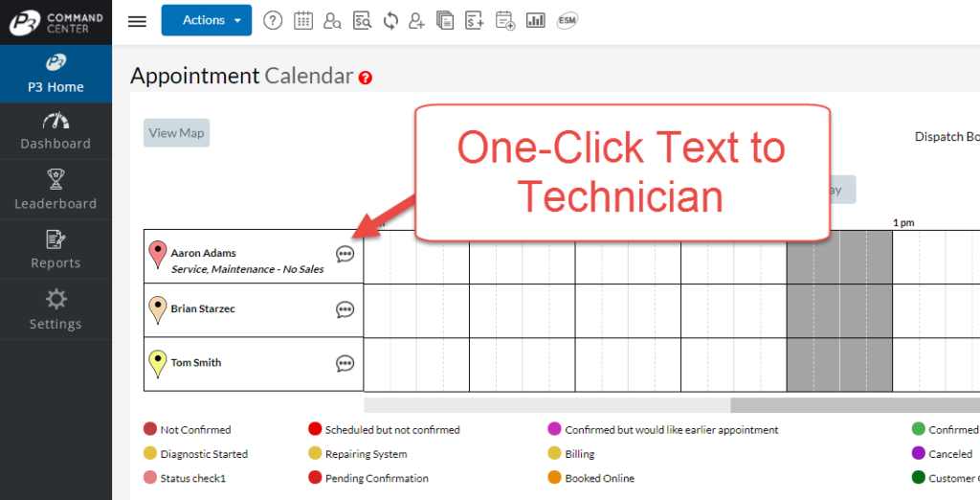Click Scheduled but not confirmed legend swatch
980x500 pixels.
tap(315, 429)
